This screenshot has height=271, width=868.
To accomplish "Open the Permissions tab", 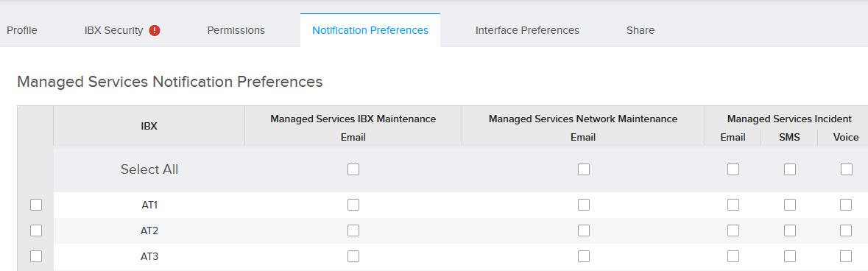I will 236,30.
